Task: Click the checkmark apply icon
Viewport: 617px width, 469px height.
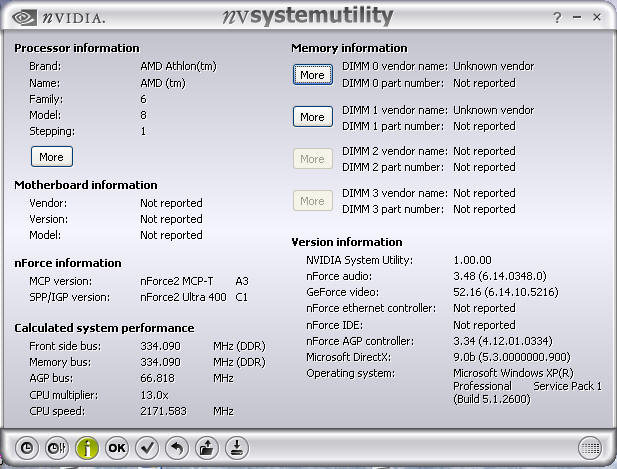Action: 147,448
